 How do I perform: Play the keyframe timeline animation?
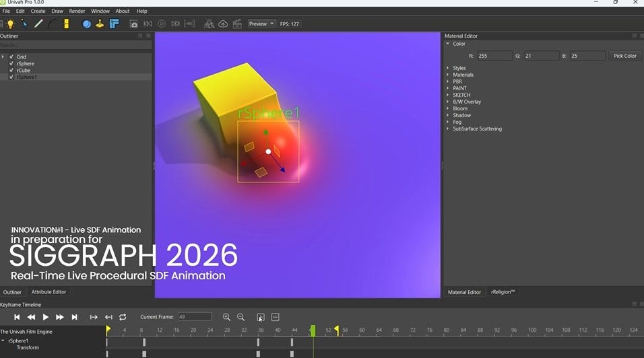tap(46, 317)
